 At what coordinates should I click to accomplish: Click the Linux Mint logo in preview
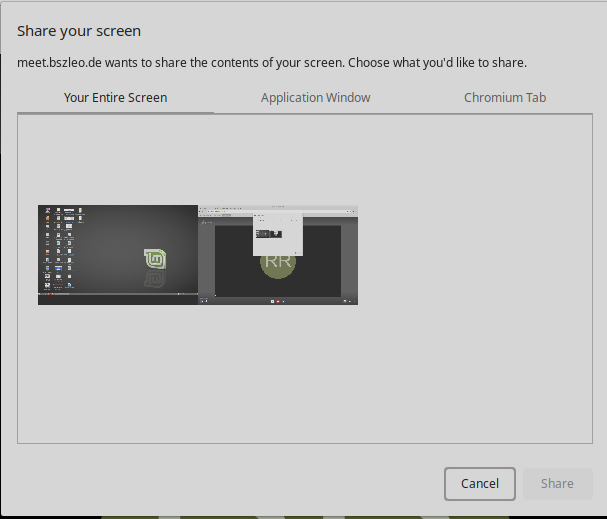pyautogui.click(x=155, y=260)
